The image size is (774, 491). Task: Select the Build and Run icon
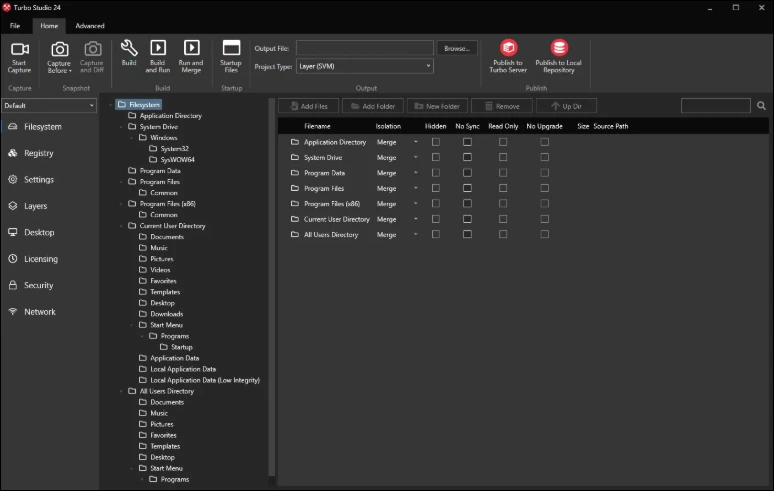tap(158, 47)
